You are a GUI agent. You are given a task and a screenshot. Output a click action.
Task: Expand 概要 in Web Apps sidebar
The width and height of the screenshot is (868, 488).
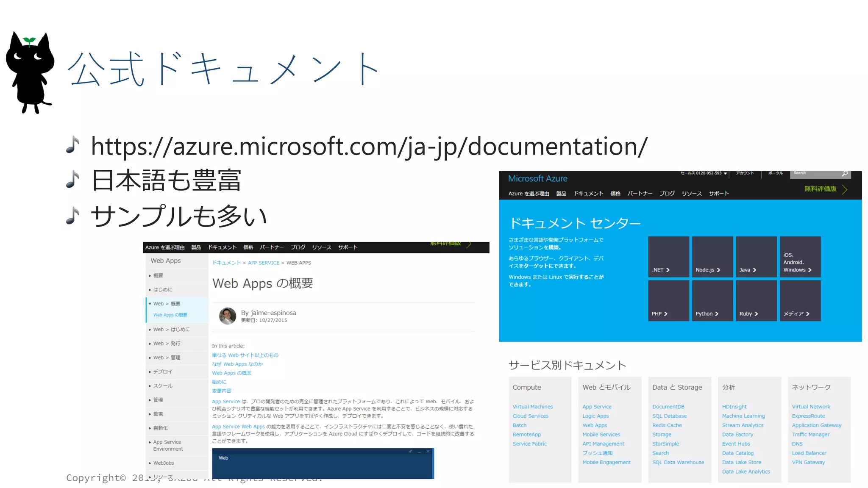[177, 276]
